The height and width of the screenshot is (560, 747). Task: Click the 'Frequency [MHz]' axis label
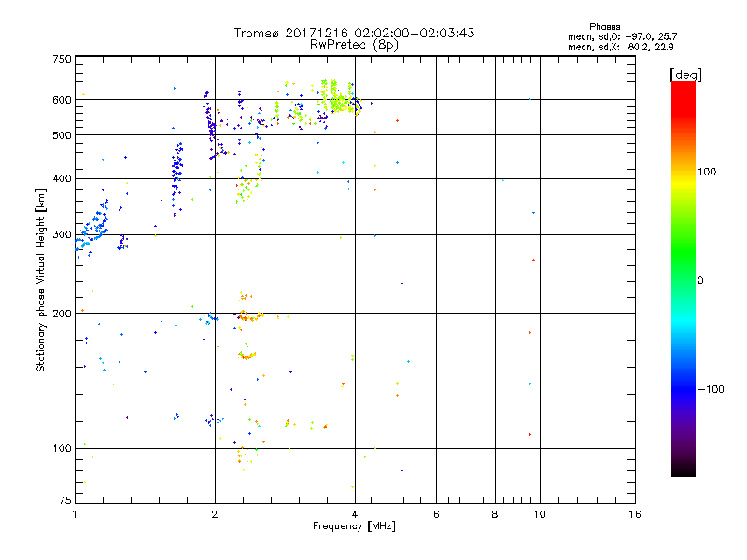click(x=354, y=526)
